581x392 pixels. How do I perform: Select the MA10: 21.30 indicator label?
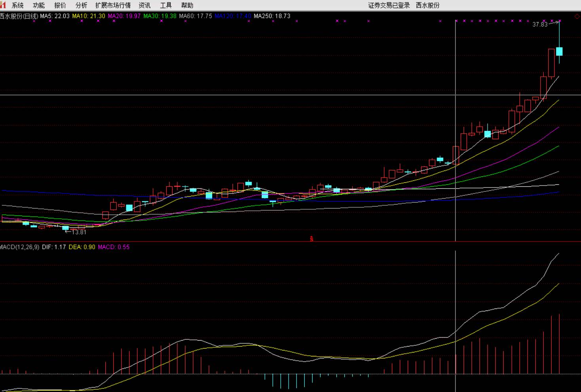pos(89,16)
